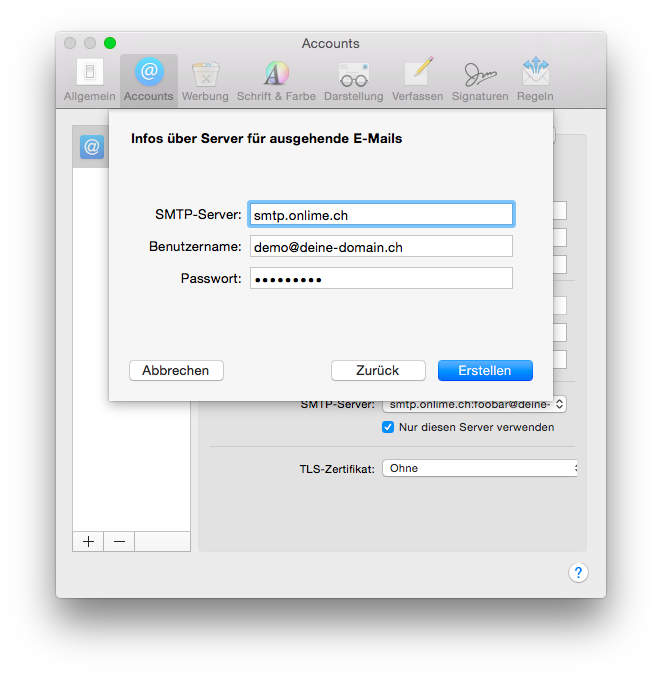The width and height of the screenshot is (662, 678).
Task: Click into the SMTP-Server text field
Action: click(380, 214)
